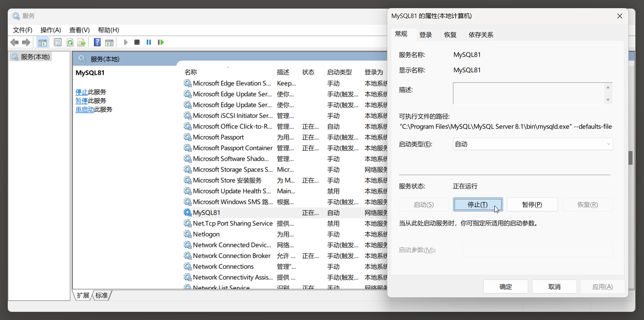Click the executable path text field

pyautogui.click(x=506, y=126)
